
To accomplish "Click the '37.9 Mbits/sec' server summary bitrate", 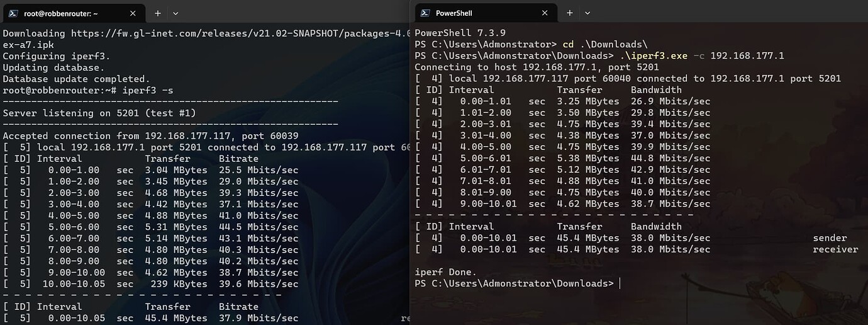I will tap(259, 317).
